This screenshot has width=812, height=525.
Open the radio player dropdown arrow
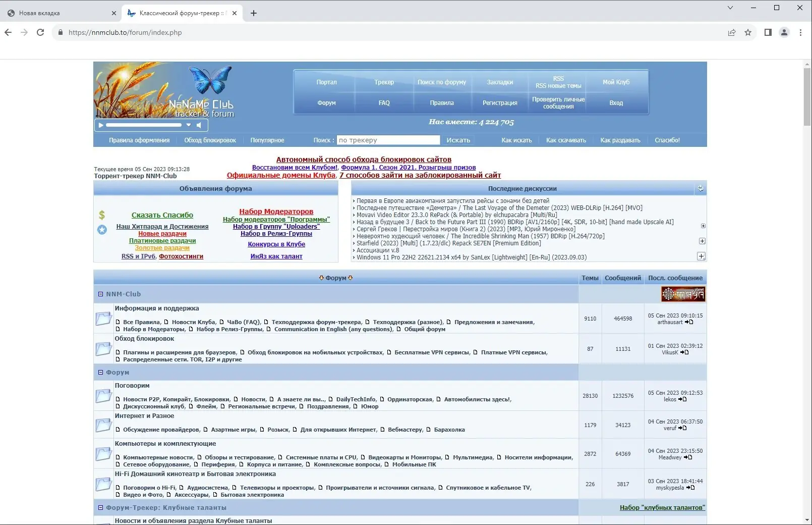click(x=189, y=125)
